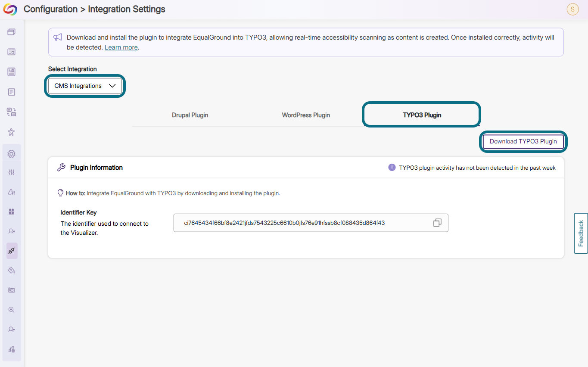Open the swap-arrows compare sidebar icon
The height and width of the screenshot is (367, 588).
tap(12, 112)
